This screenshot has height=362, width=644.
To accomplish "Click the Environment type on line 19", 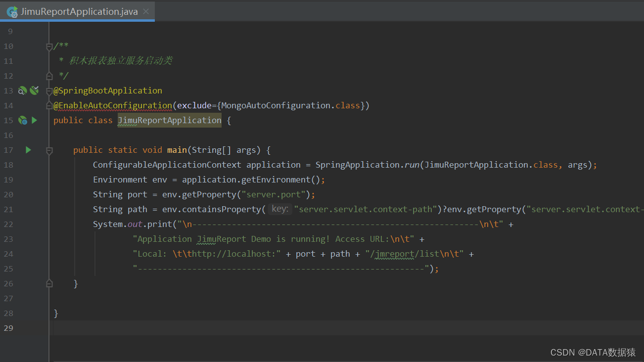I will 120,180.
